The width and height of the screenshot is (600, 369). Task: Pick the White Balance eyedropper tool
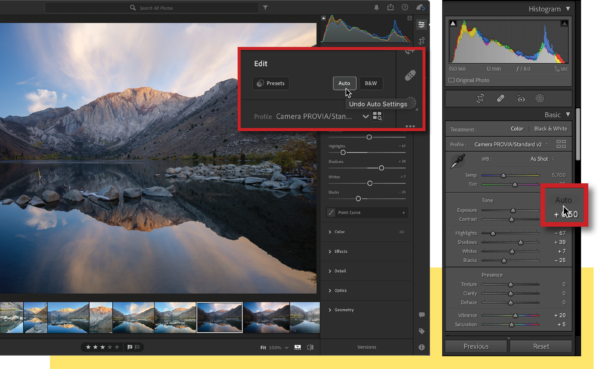coord(457,161)
